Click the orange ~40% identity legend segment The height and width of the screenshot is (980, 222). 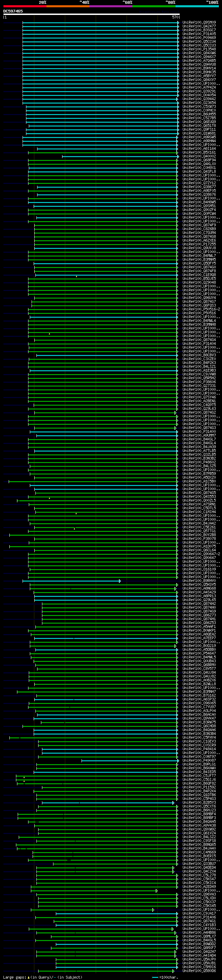(68, 6)
